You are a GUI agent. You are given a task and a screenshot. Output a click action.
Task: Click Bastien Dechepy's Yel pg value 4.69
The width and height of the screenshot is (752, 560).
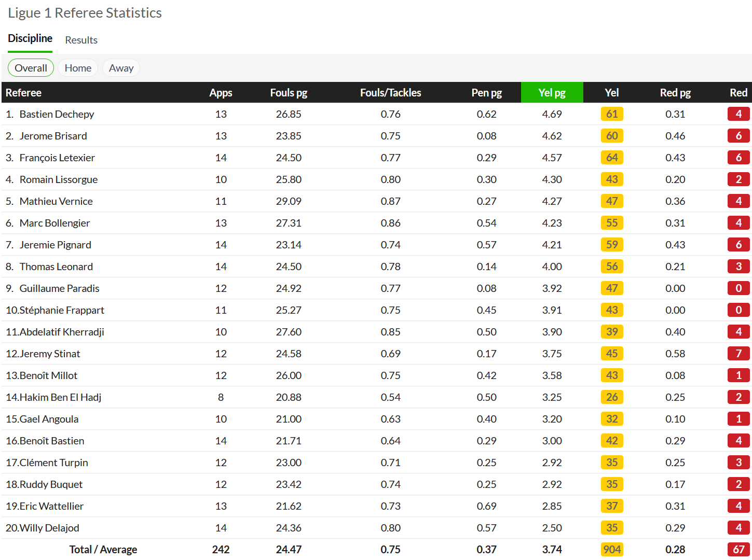click(x=552, y=114)
